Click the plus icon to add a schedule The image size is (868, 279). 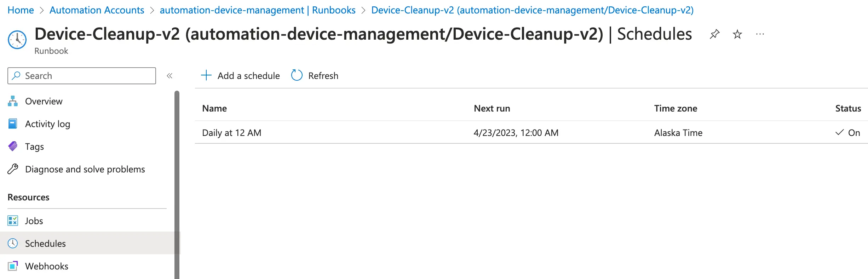click(206, 75)
